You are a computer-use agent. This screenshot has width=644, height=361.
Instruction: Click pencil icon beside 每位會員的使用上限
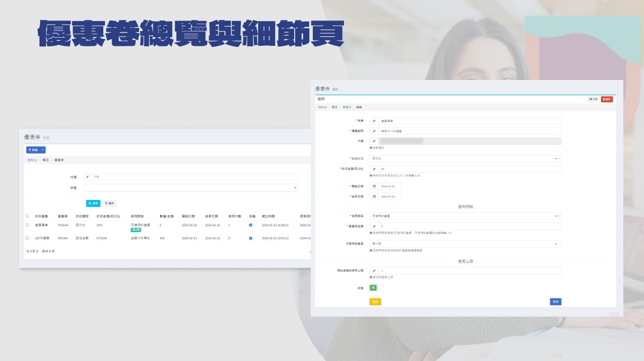[374, 270]
